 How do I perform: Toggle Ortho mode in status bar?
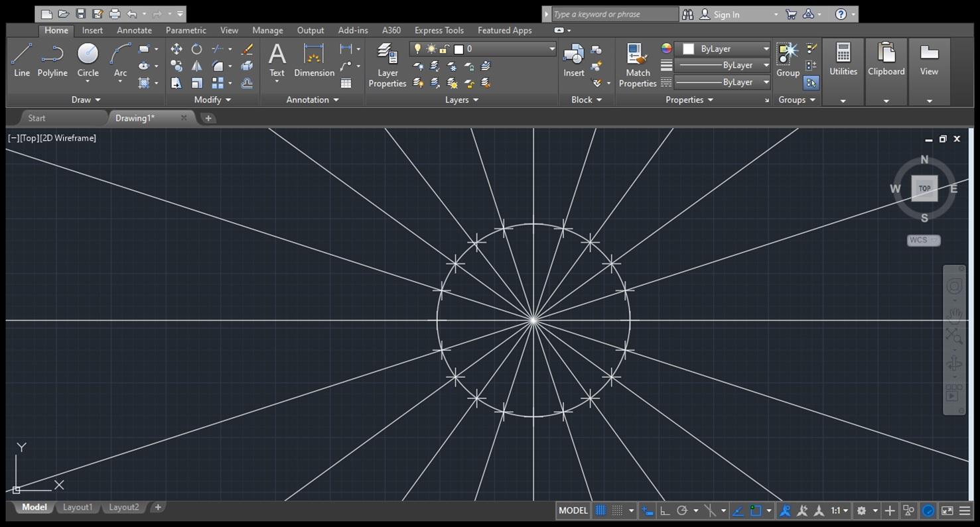tap(665, 510)
